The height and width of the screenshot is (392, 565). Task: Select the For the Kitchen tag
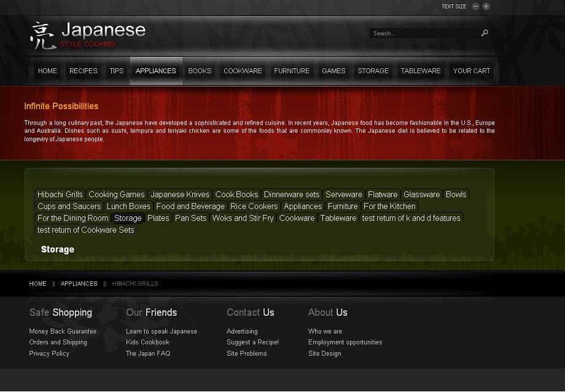(x=389, y=206)
